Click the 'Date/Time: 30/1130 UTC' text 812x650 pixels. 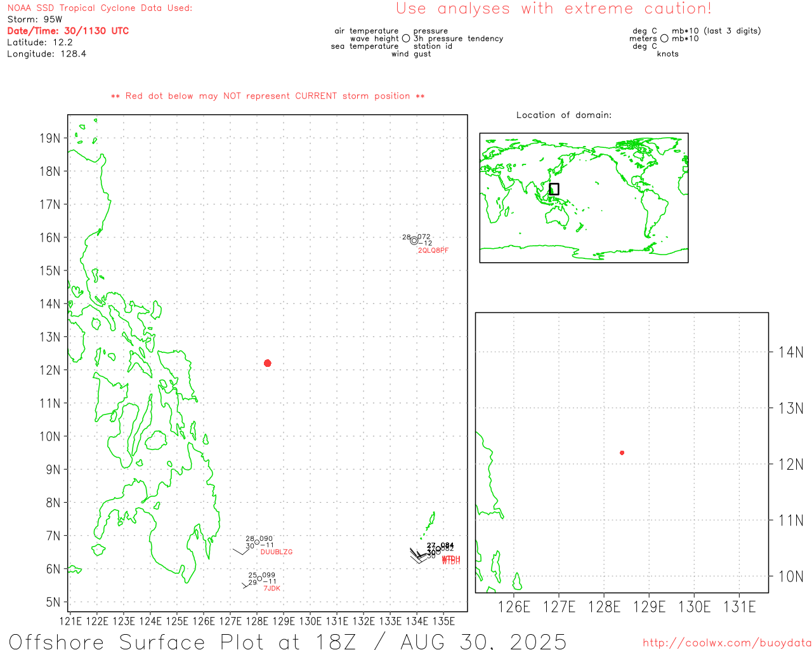[68, 31]
